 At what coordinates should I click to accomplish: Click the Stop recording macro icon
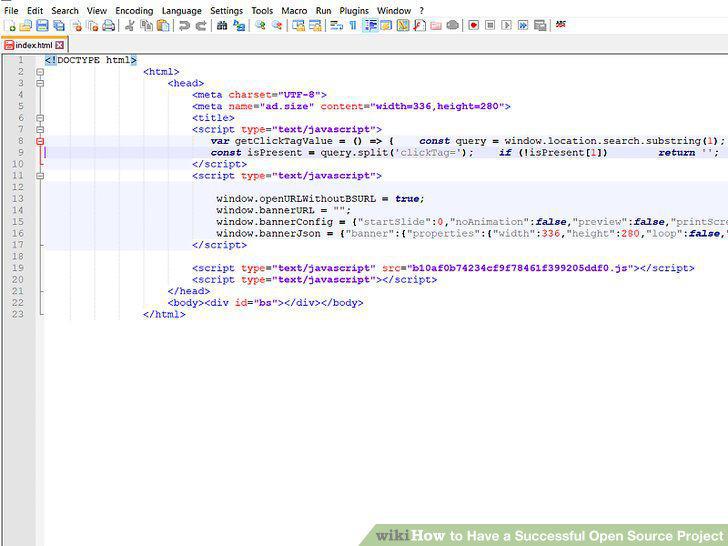490,26
